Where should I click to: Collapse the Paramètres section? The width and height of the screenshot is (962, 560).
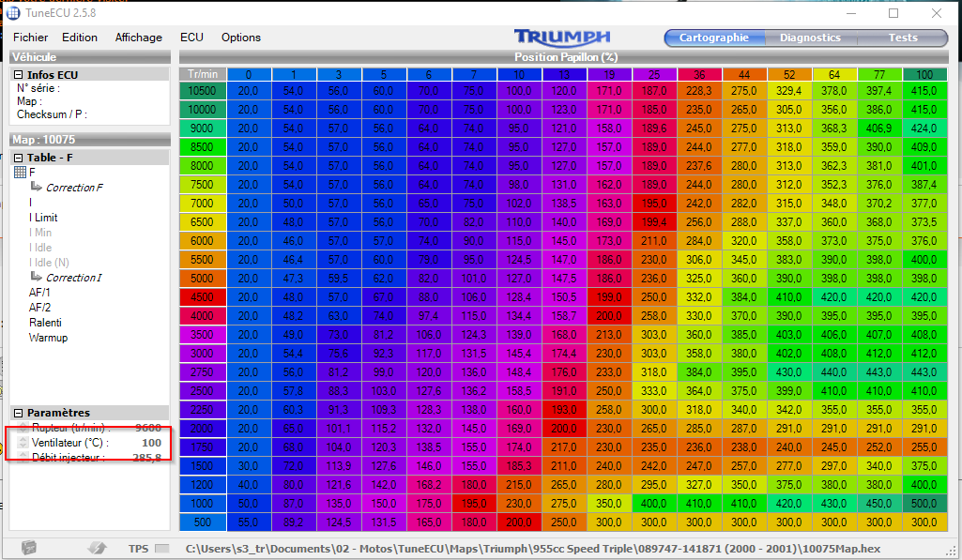coord(18,413)
